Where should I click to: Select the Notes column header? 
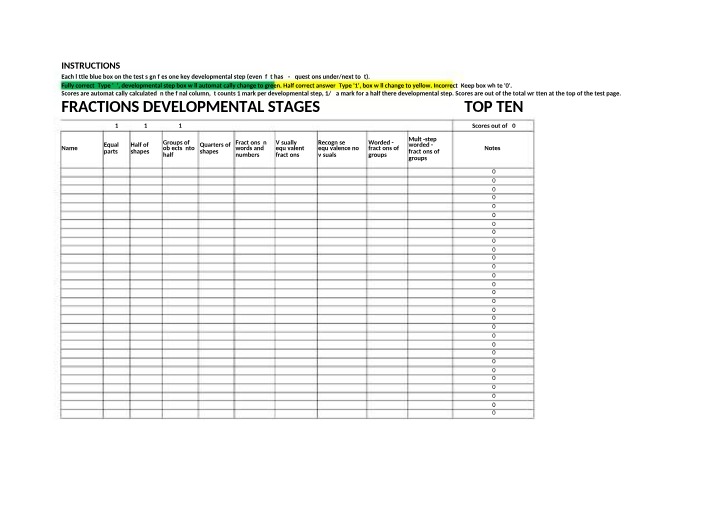[492, 148]
